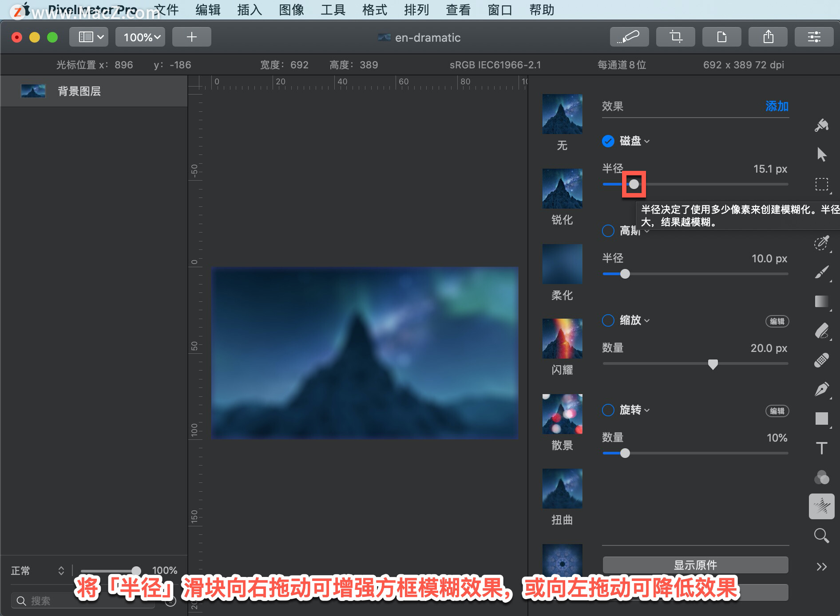This screenshot has width=840, height=616.
Task: Select the 无 effect preset thumbnail
Action: (562, 114)
